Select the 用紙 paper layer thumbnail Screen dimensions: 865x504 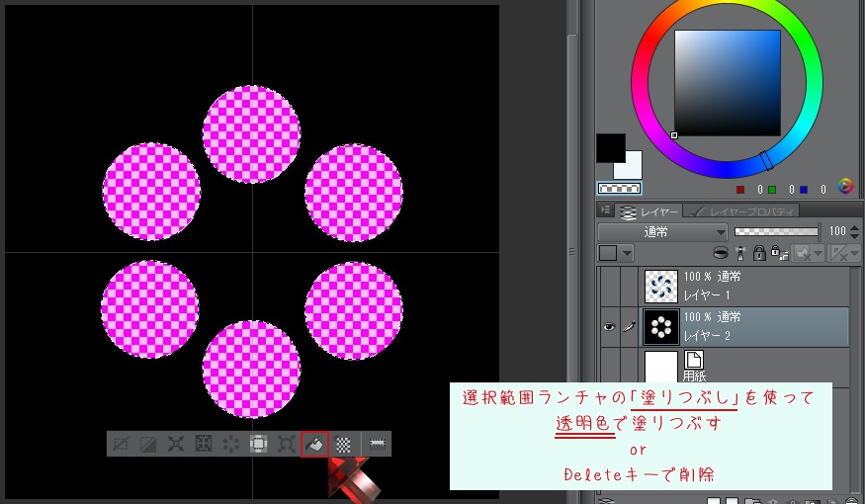(661, 365)
